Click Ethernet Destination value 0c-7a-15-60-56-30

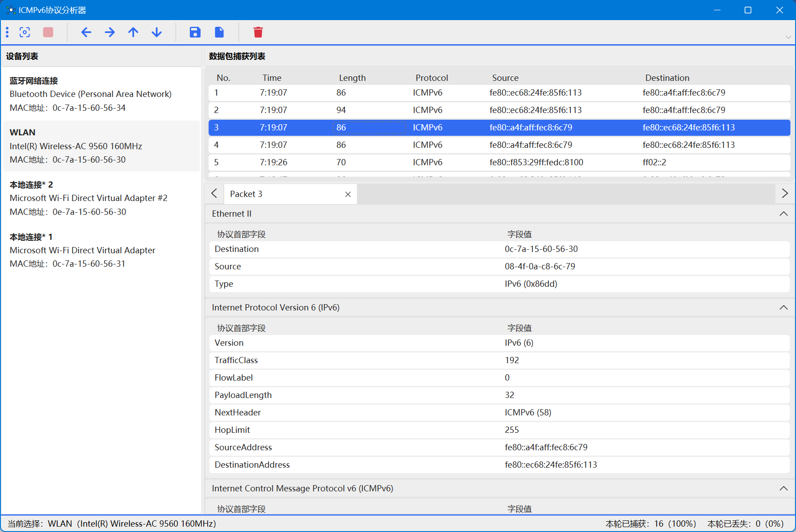coord(541,249)
